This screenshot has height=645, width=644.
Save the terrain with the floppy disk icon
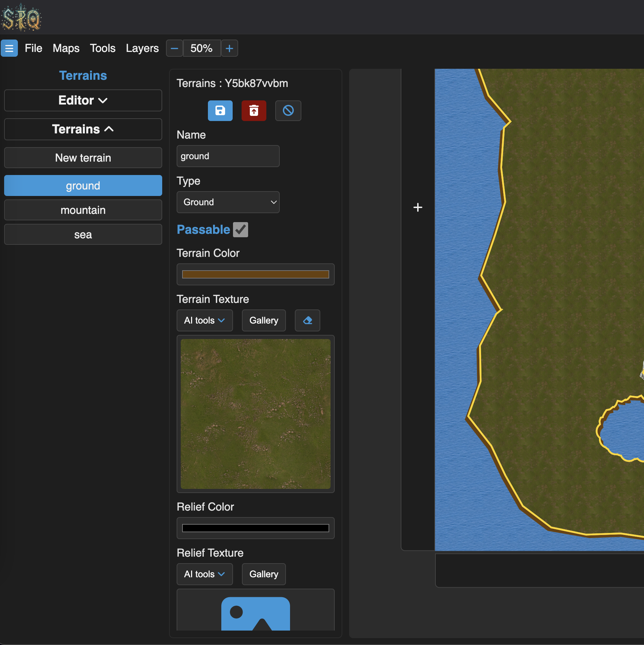point(220,111)
